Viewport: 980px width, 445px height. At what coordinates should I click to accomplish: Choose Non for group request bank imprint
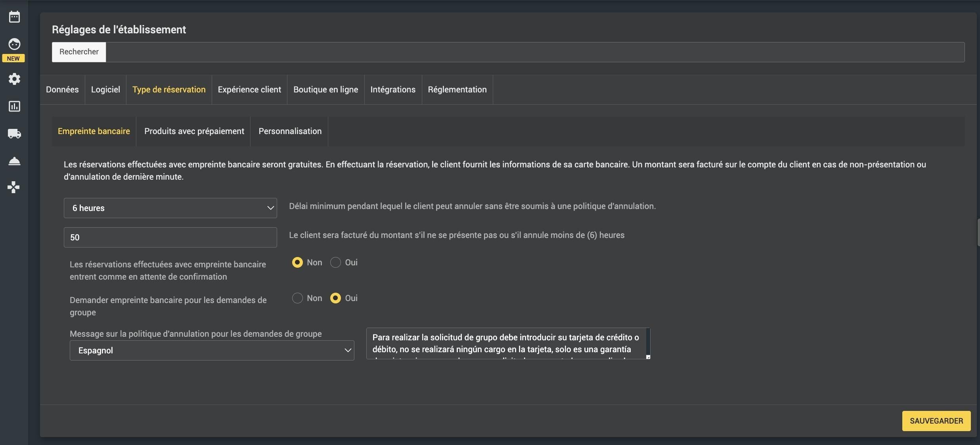[x=297, y=298]
